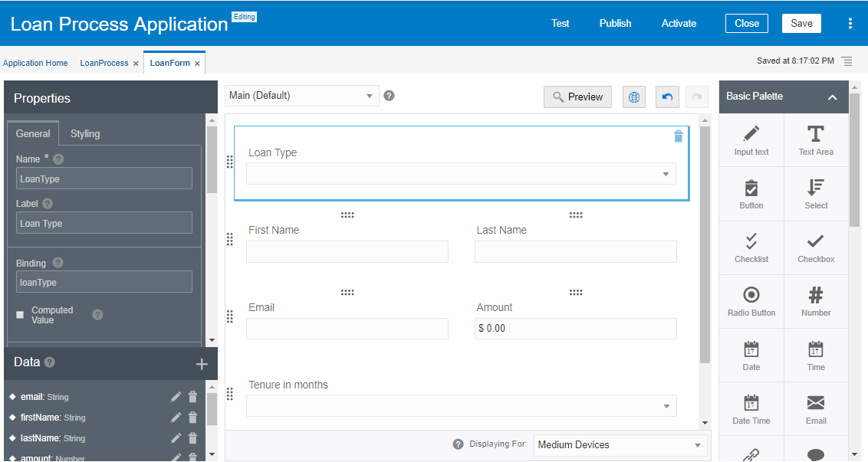Click the First Name input field
The image size is (868, 462).
[x=347, y=251]
